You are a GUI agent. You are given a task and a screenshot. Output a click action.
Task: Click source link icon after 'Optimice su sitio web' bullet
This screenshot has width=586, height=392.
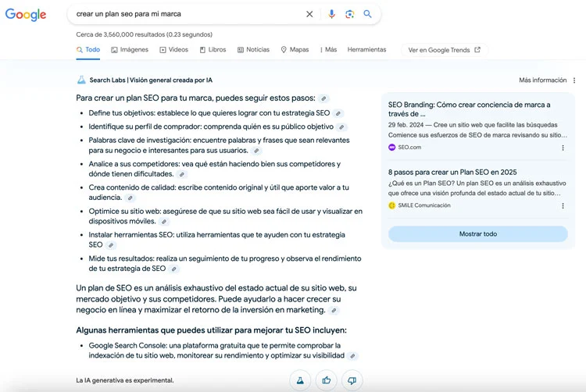(x=164, y=222)
